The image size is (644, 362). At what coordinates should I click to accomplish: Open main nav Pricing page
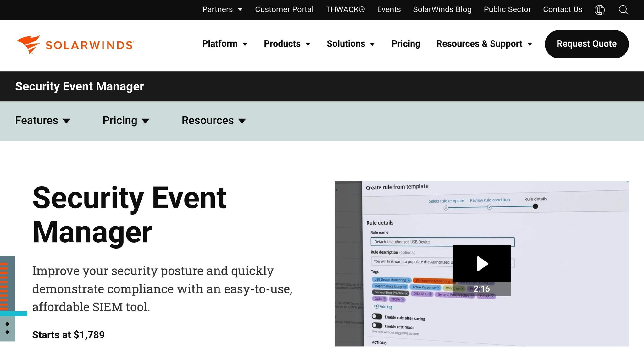(406, 44)
